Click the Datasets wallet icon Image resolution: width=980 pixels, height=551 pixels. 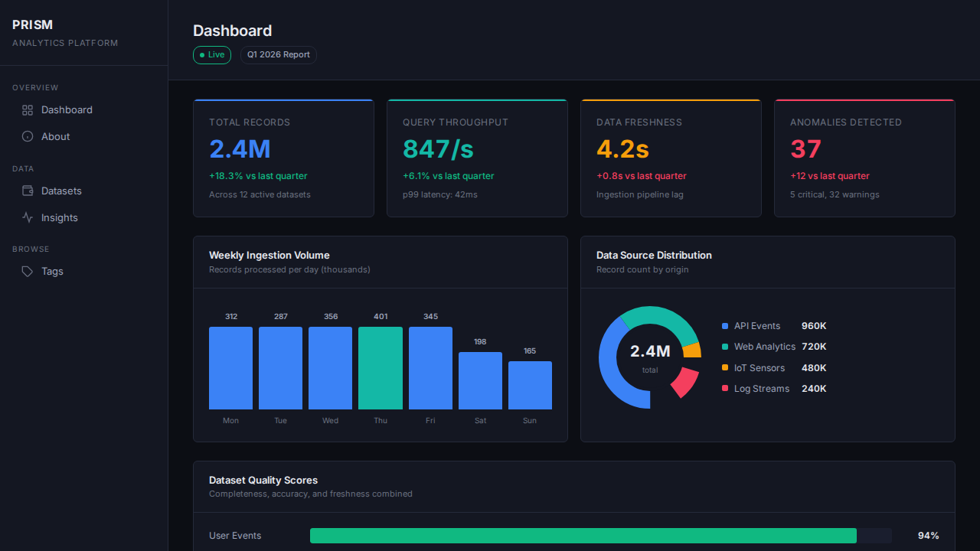[x=28, y=191]
